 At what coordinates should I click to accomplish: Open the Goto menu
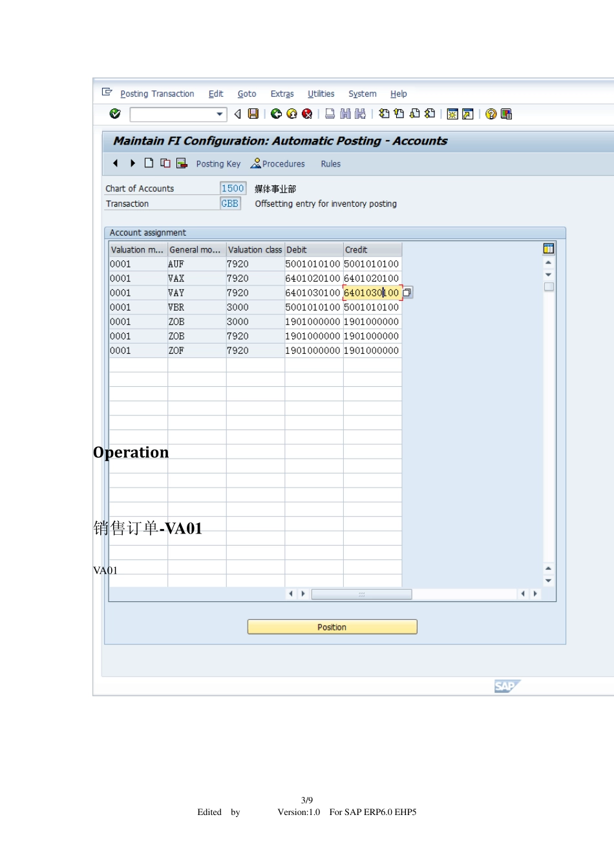click(247, 94)
